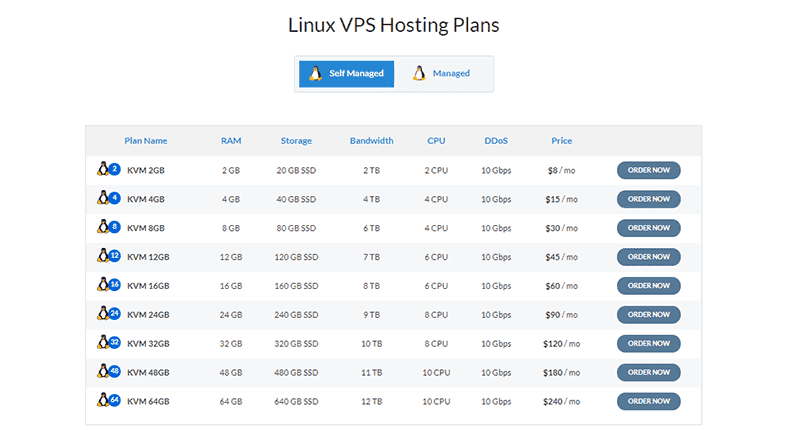
Task: Click the Price column header
Action: click(x=561, y=141)
